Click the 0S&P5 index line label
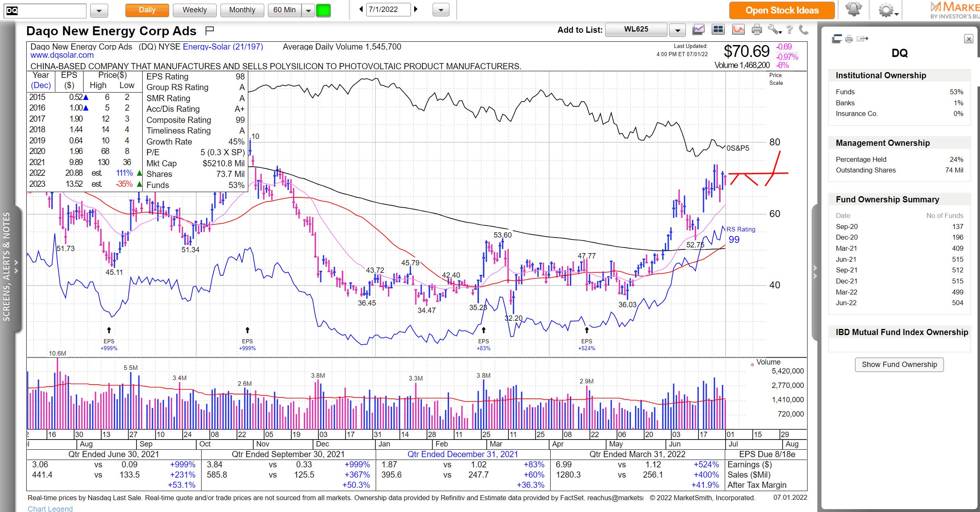Viewport: 980px width, 512px height. [738, 148]
